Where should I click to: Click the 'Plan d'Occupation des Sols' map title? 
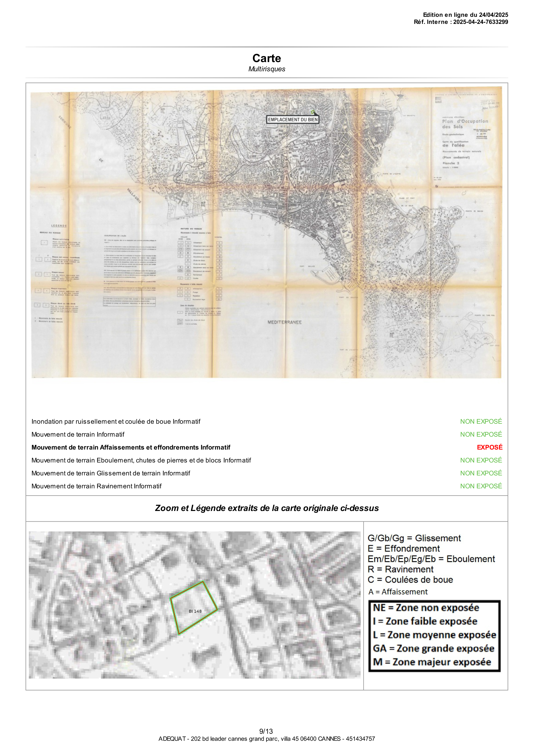[465, 124]
